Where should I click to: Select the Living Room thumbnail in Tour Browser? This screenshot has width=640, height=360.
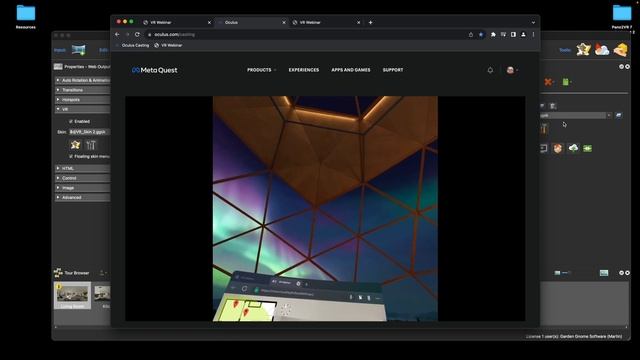coord(72,295)
